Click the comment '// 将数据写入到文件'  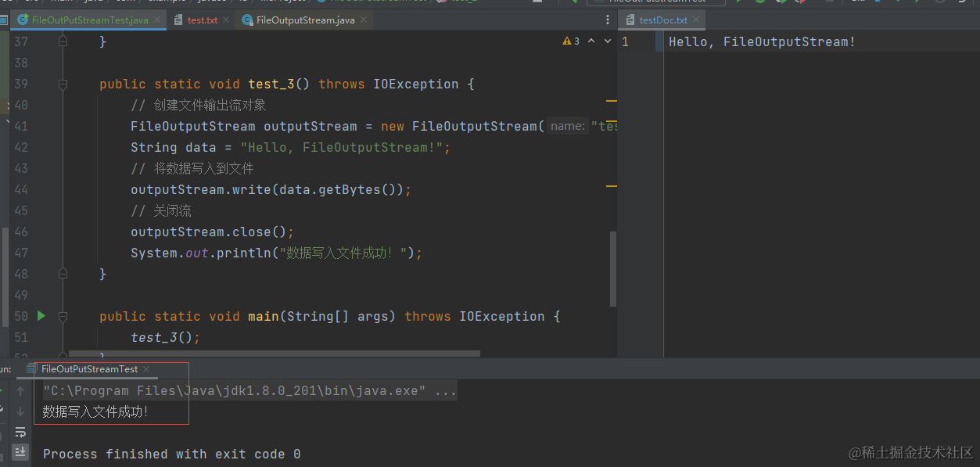tap(192, 168)
